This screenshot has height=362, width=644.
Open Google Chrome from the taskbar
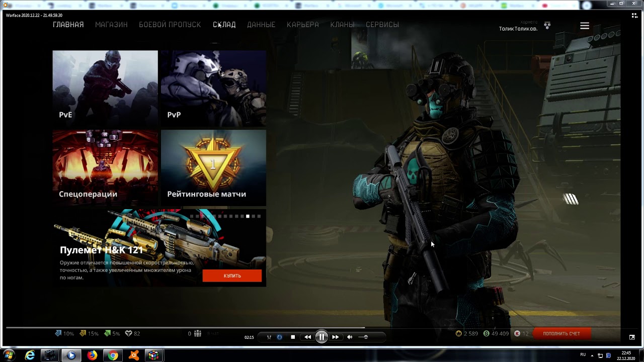click(113, 355)
